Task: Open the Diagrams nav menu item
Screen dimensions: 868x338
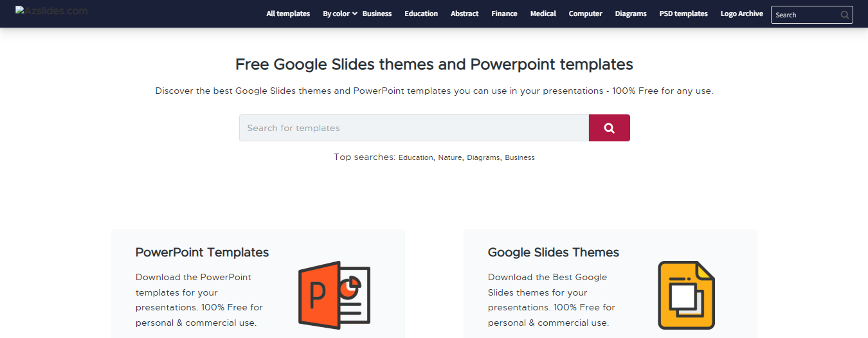Action: pyautogui.click(x=631, y=13)
